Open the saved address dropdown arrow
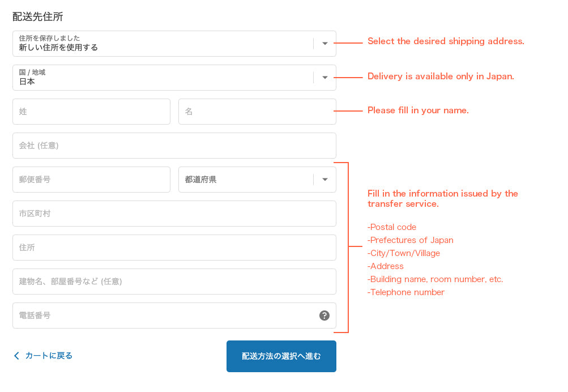568x392 pixels. pyautogui.click(x=325, y=44)
